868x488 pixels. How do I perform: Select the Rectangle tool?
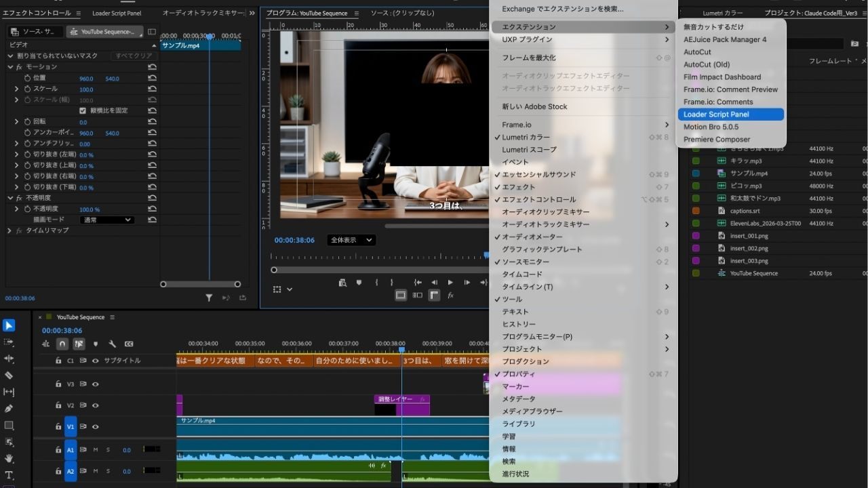(9, 426)
